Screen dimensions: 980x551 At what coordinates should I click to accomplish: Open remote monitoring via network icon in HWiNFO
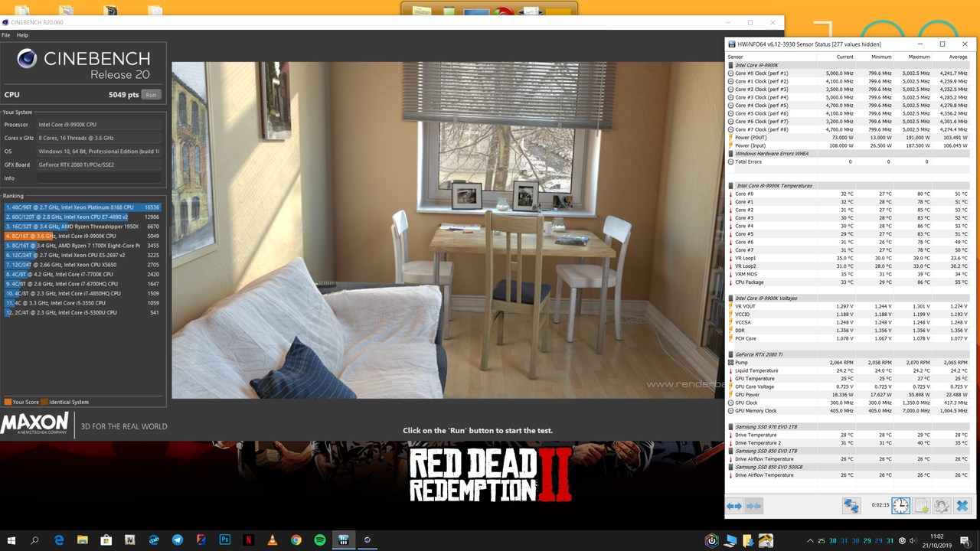pos(851,505)
